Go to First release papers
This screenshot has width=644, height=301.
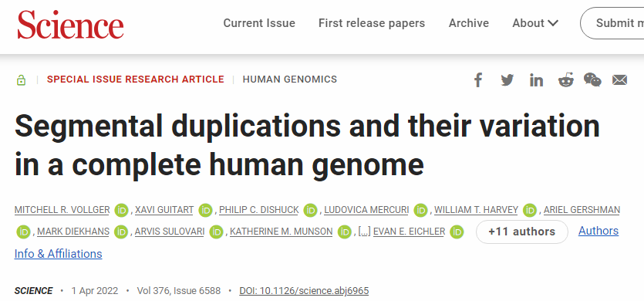pos(372,23)
